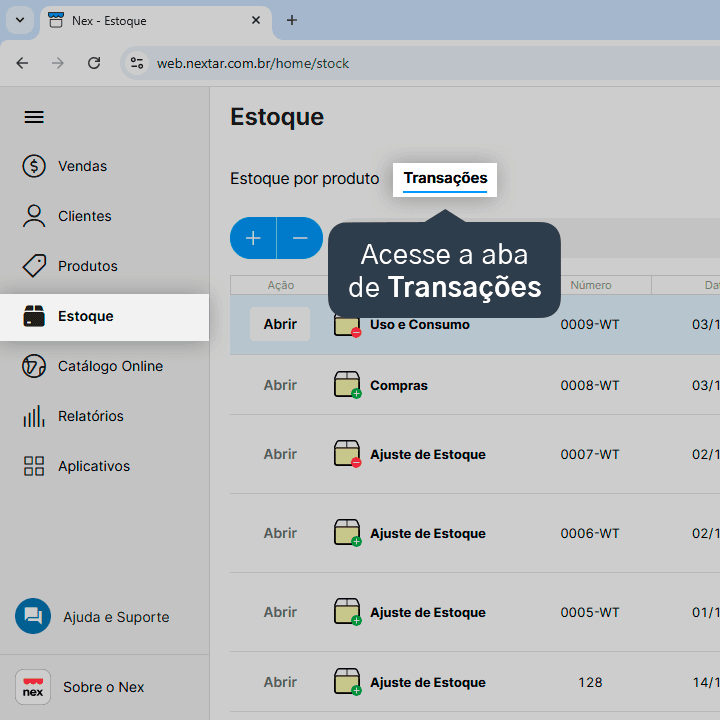
Task: Go back in the browser
Action: click(22, 63)
